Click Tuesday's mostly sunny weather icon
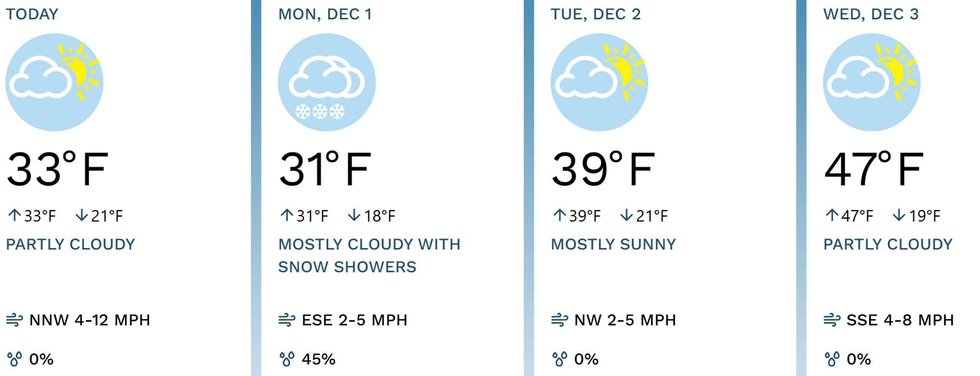This screenshot has width=980, height=376. [599, 82]
